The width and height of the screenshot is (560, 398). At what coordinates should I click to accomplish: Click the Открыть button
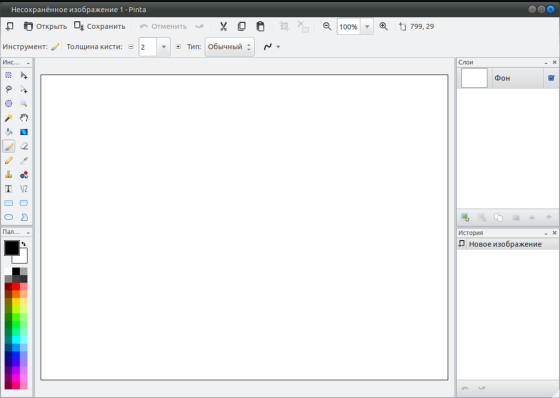coord(45,26)
